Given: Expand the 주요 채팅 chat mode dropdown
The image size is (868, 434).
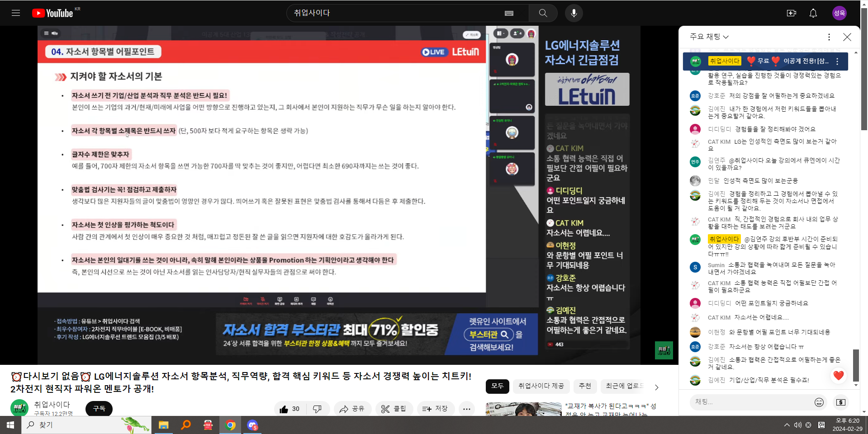Looking at the screenshot, I should click(x=709, y=37).
